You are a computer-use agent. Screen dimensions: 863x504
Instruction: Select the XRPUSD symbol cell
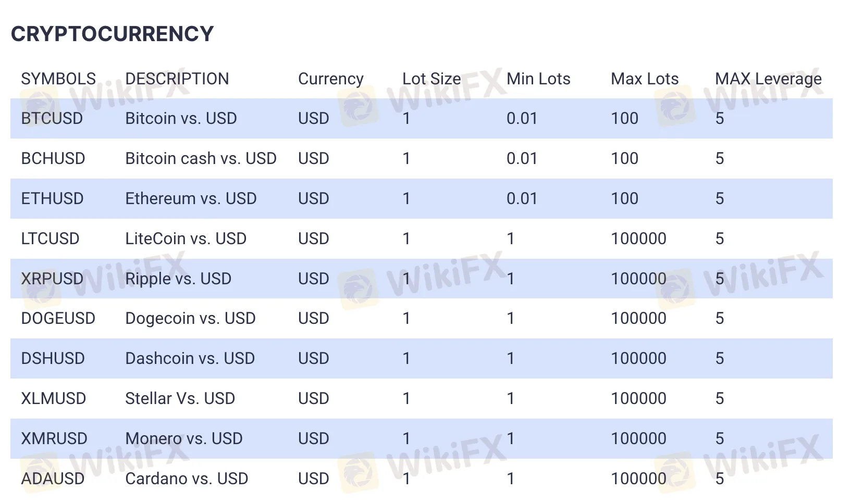[x=52, y=279]
